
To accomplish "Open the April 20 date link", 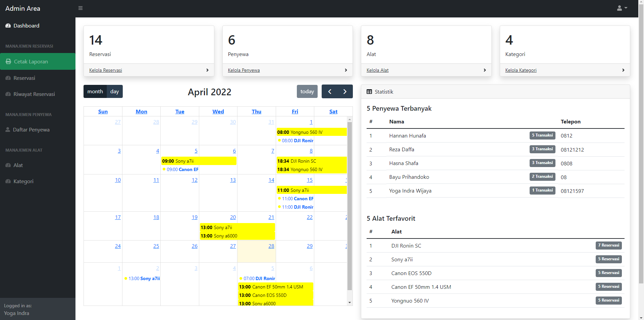I will coord(233,217).
